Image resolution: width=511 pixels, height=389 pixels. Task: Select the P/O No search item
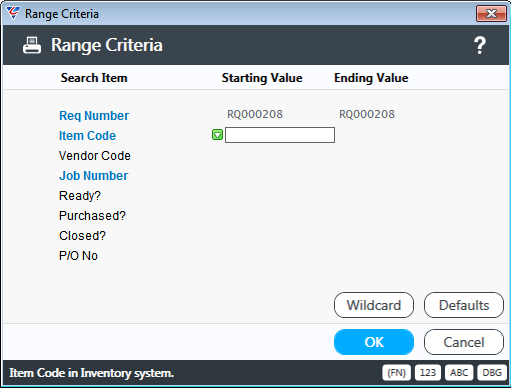coord(78,256)
